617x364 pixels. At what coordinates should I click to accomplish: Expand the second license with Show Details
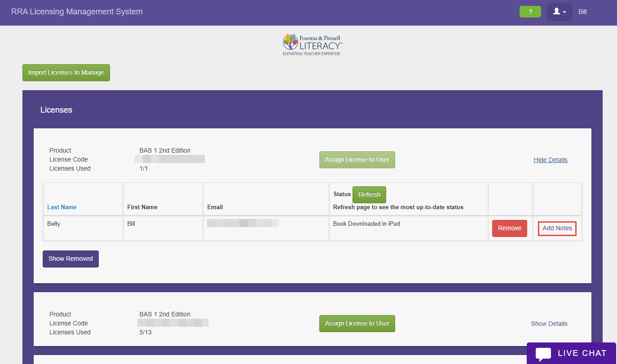[549, 324]
